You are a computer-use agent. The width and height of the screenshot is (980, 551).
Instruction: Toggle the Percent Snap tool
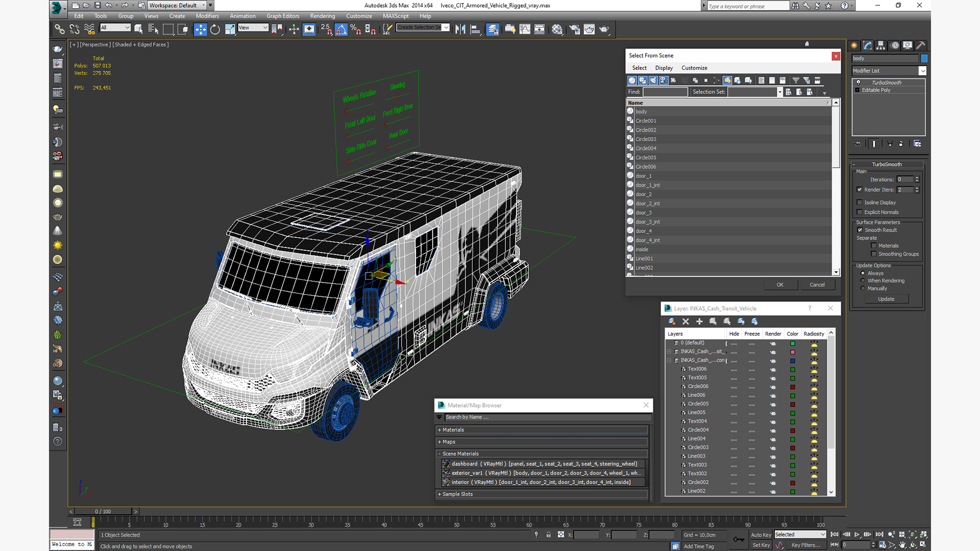click(356, 29)
